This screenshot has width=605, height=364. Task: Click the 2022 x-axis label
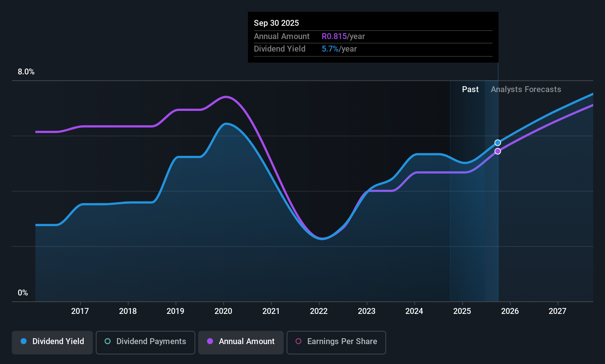(319, 311)
